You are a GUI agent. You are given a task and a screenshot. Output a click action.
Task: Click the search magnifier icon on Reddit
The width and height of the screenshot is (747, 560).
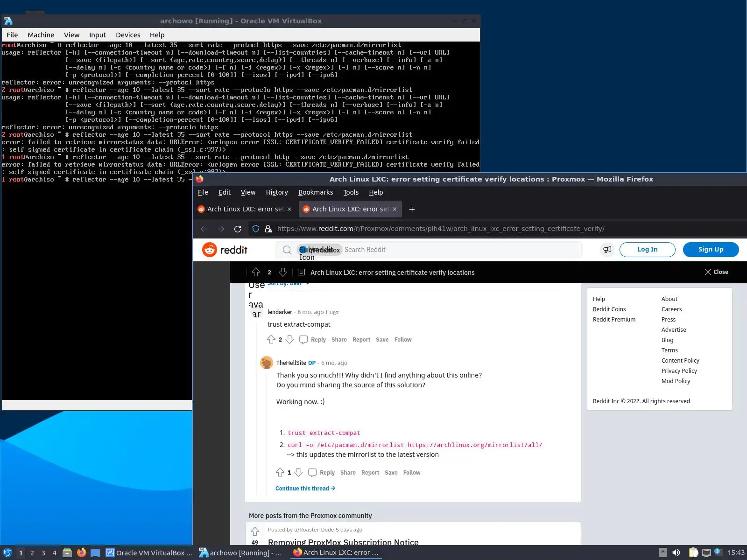pyautogui.click(x=287, y=250)
